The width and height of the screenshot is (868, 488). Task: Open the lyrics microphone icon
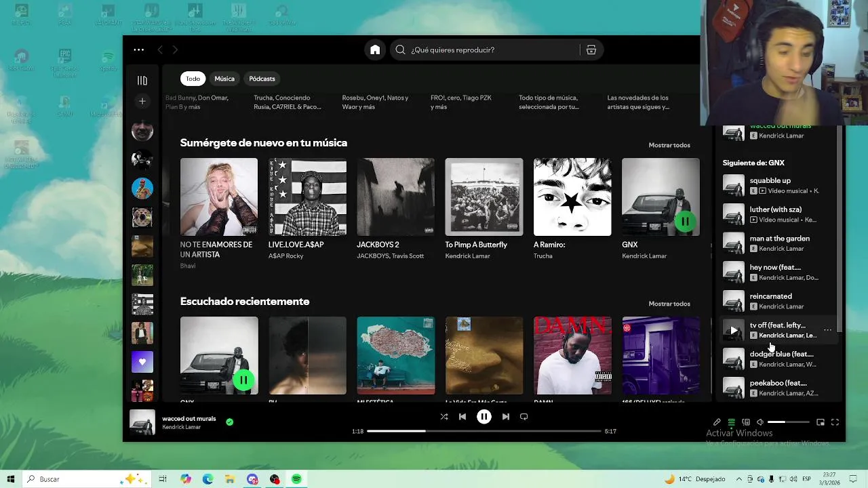point(717,422)
